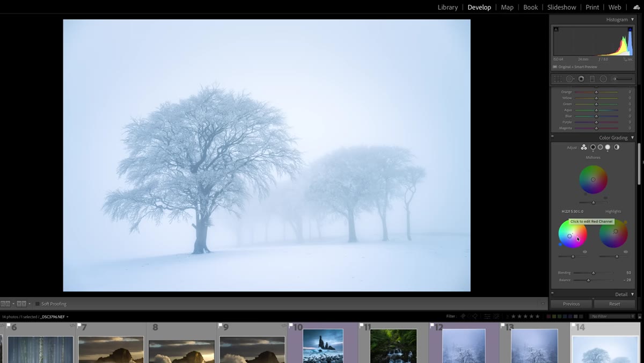Screen dimensions: 644x363
Task: Toggle highlight clipping indicator in histogram
Action: point(630,29)
